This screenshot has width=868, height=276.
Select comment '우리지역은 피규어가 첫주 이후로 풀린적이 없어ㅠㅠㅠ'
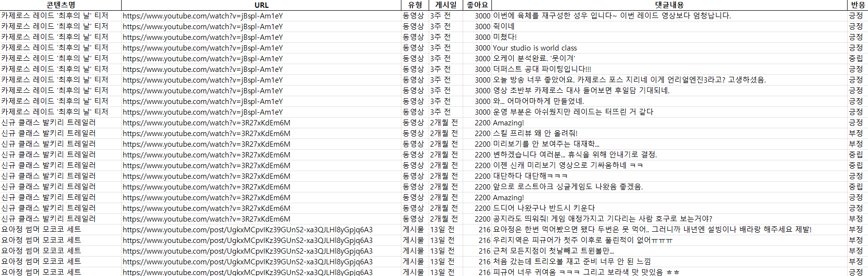[x=583, y=240]
